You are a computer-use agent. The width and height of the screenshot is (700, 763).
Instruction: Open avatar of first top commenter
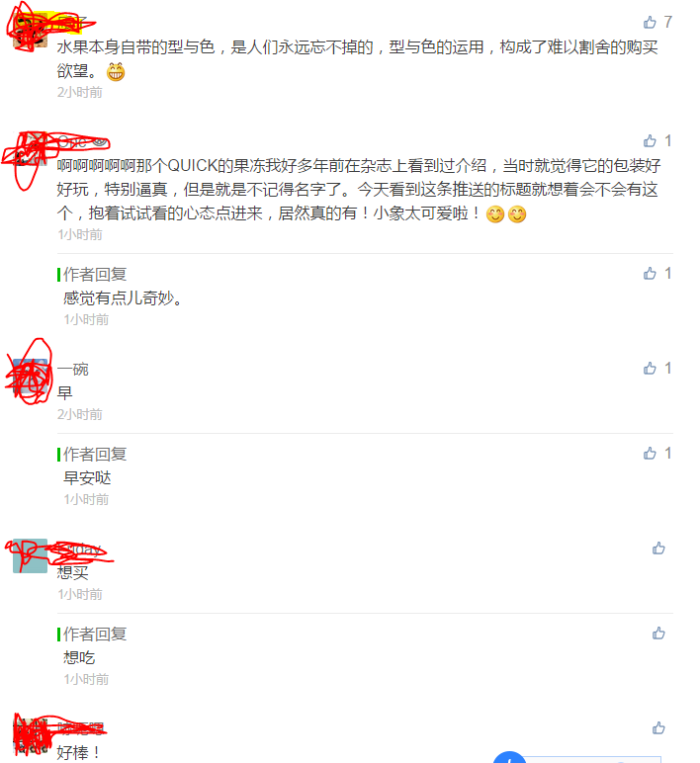pos(31,31)
